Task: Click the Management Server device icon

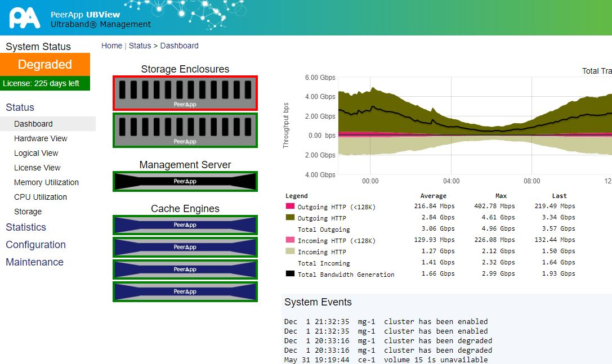Action: click(x=185, y=181)
